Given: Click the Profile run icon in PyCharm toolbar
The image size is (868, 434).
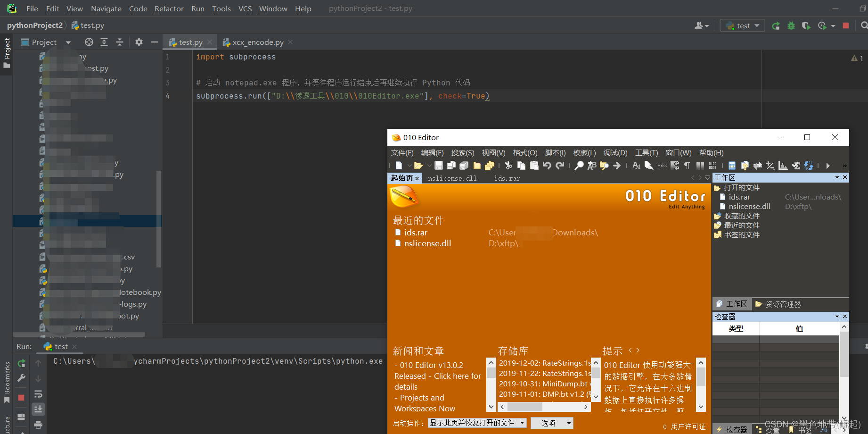Looking at the screenshot, I should coord(822,26).
